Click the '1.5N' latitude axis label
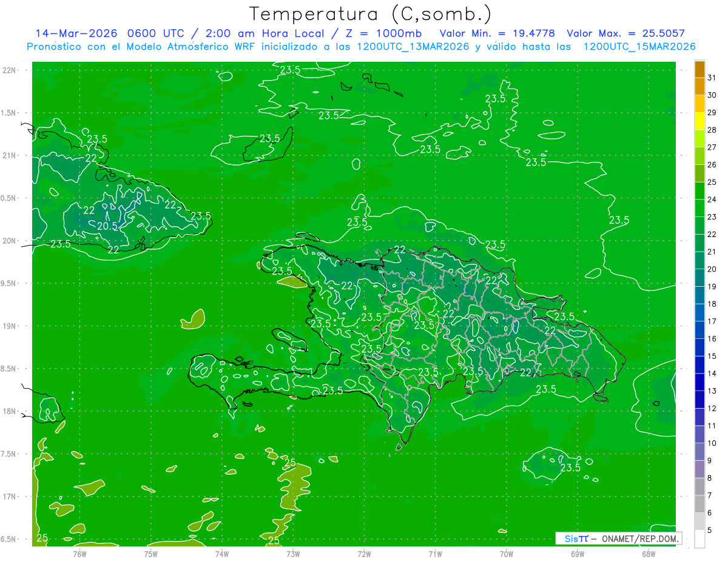Image resolution: width=728 pixels, height=562 pixels. (8, 113)
